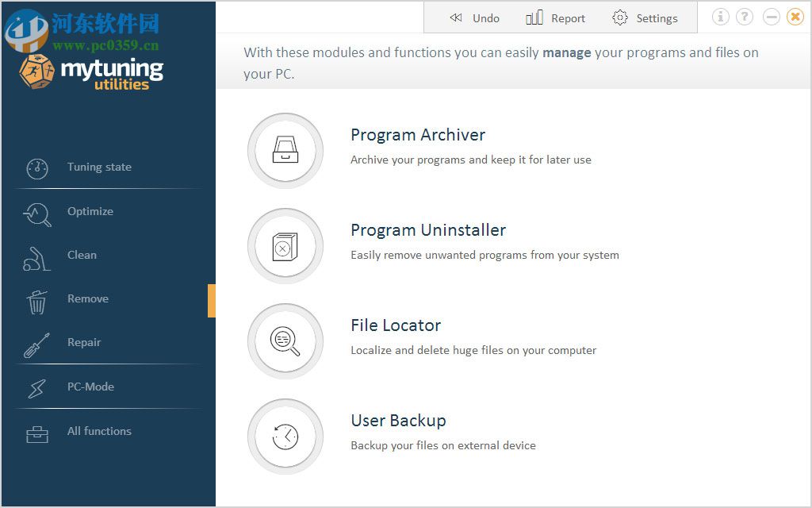The width and height of the screenshot is (812, 508).
Task: Open help question mark button
Action: (745, 17)
